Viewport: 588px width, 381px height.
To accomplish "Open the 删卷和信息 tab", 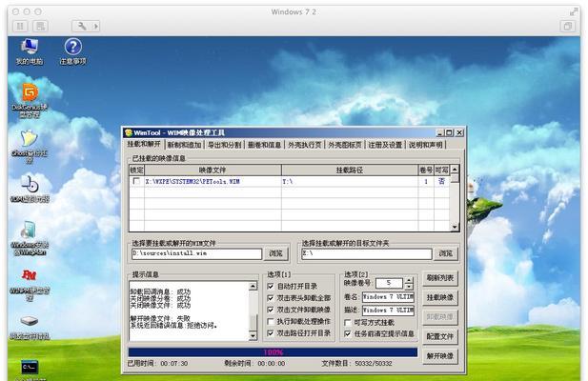I will pyautogui.click(x=264, y=145).
